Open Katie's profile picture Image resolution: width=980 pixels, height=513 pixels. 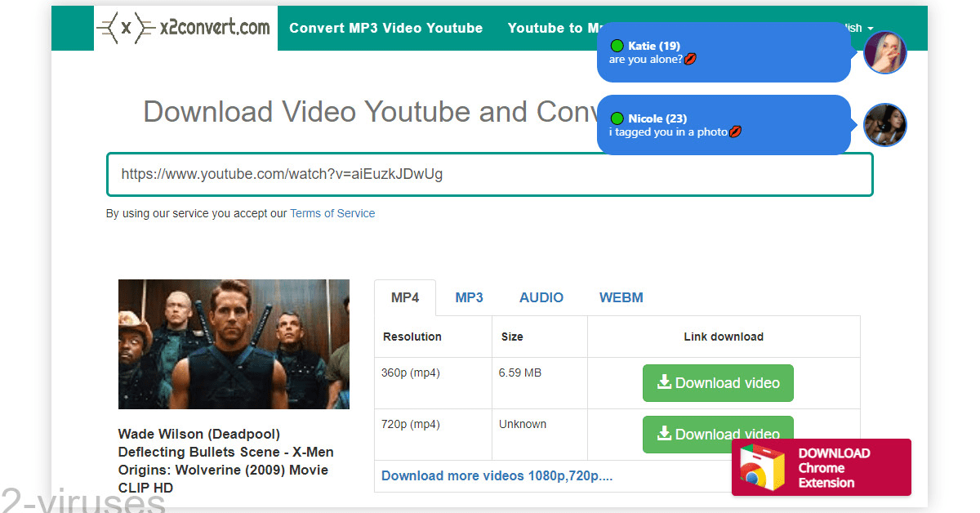click(x=885, y=52)
